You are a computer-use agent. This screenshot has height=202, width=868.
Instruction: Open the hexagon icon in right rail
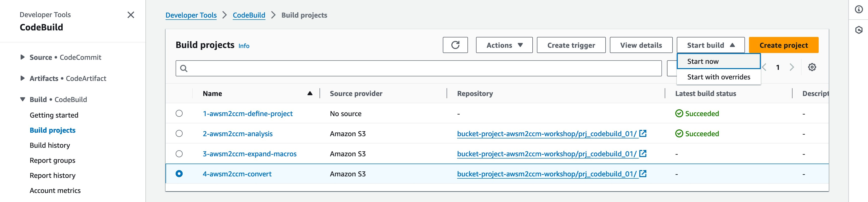coord(858,30)
